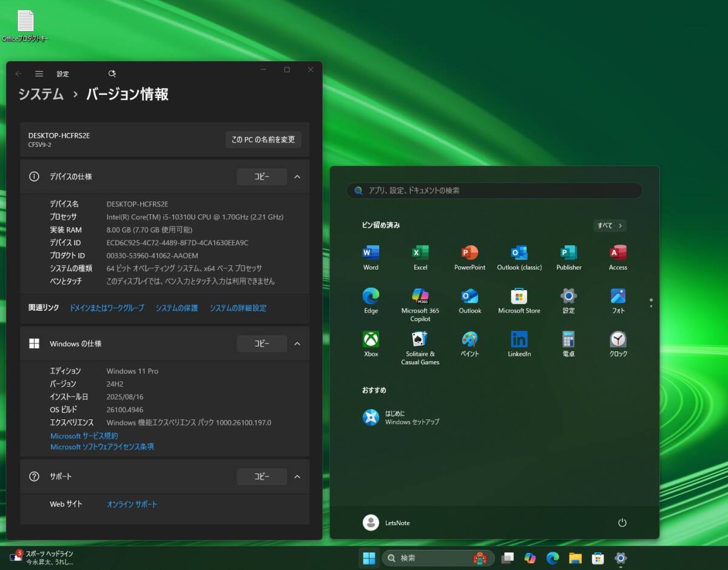
Task: Copy Windows specifications with コピー
Action: (261, 344)
